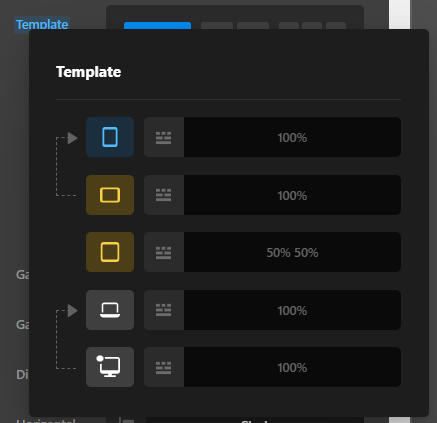437x423 pixels.
Task: Toggle inheritance arrow above the tablet rows
Action: point(72,138)
